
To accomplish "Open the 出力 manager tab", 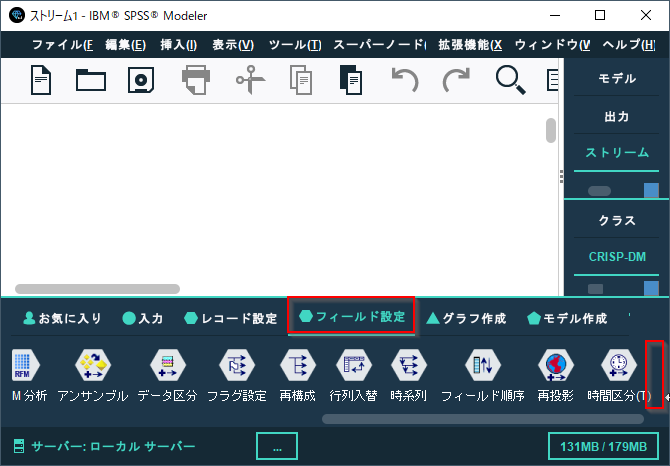I will coord(617,116).
